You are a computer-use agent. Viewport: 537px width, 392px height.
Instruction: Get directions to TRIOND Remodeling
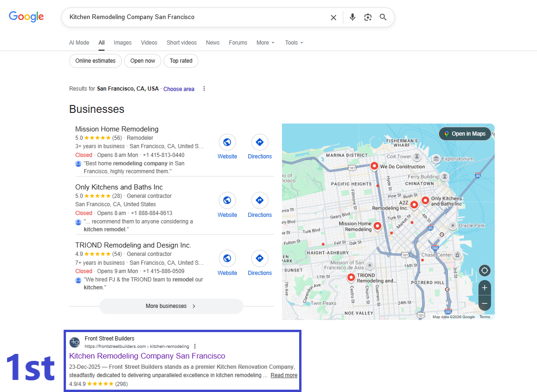[260, 259]
